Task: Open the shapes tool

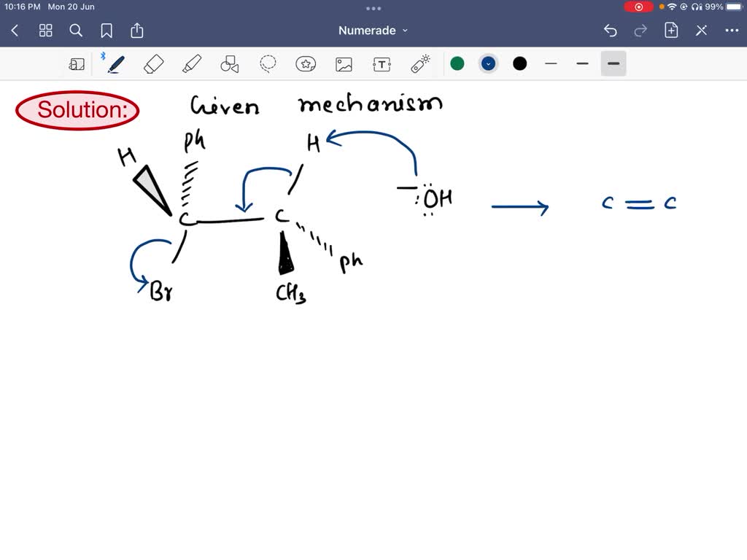Action: click(x=229, y=63)
